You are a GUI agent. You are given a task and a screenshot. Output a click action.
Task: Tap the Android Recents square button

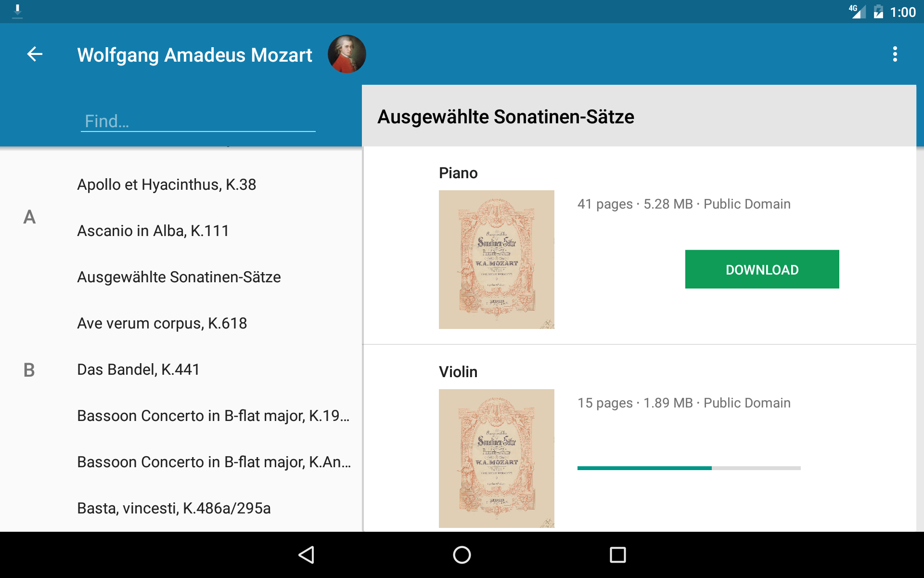(618, 555)
